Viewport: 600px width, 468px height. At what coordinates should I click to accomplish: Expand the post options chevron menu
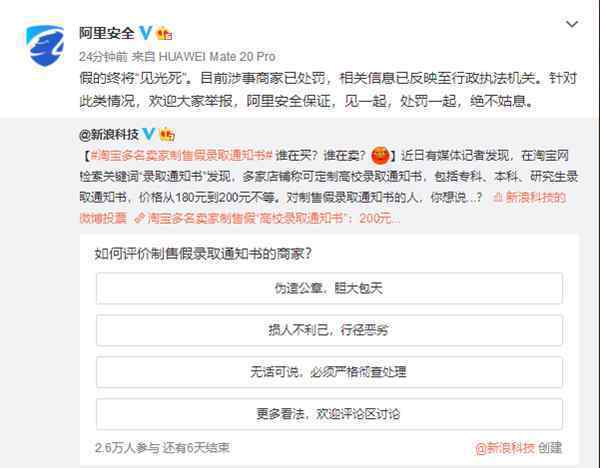[x=572, y=24]
